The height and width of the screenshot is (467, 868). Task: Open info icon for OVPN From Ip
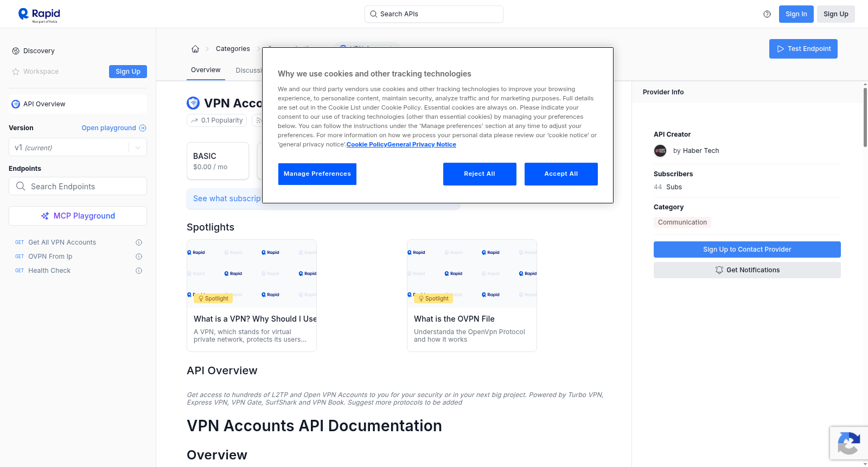(x=139, y=257)
